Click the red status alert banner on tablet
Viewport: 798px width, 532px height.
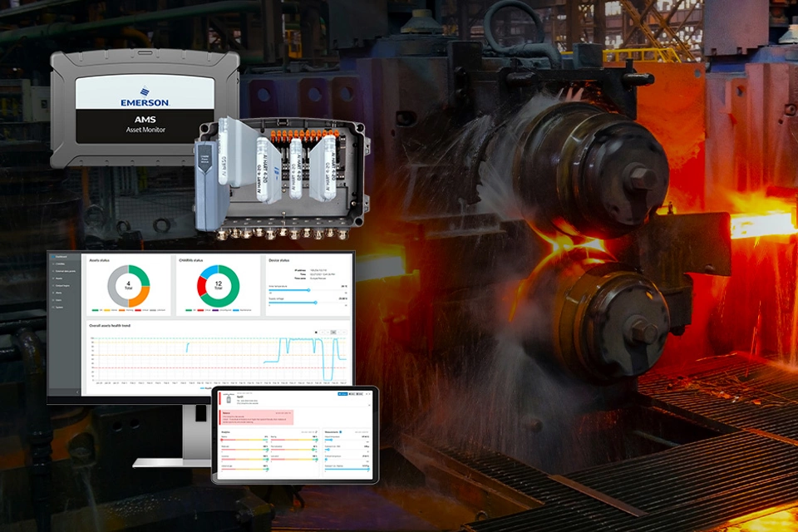click(258, 417)
